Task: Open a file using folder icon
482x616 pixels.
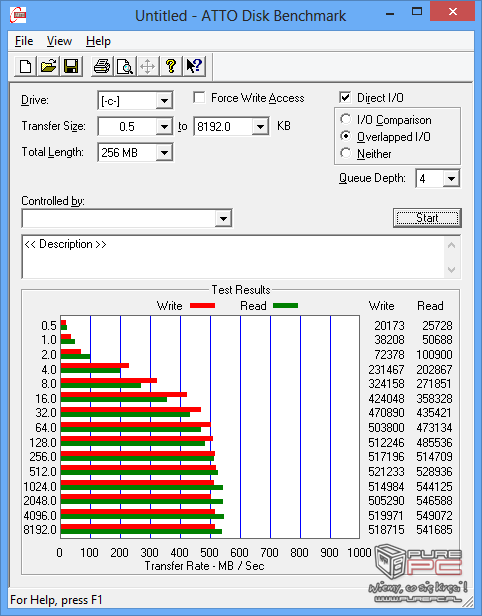Action: point(48,66)
